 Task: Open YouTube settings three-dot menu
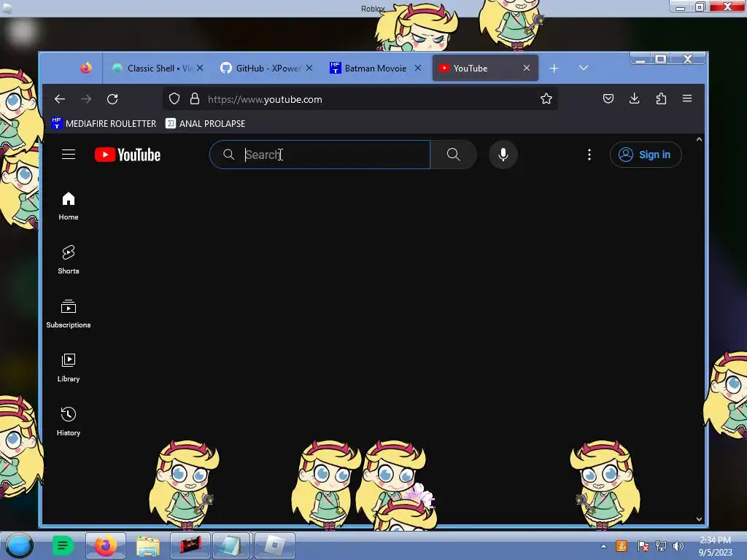[589, 155]
